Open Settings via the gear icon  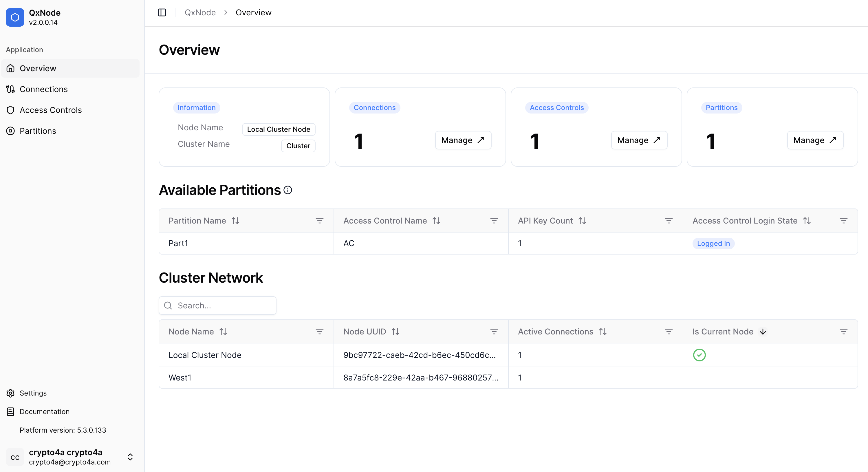tap(10, 393)
